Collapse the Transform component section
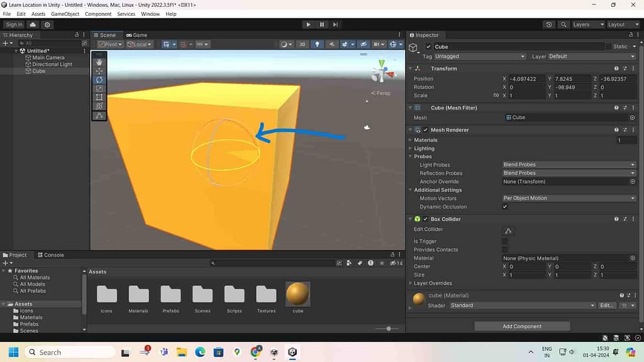Viewport: 644px width, 362px height. (410, 68)
